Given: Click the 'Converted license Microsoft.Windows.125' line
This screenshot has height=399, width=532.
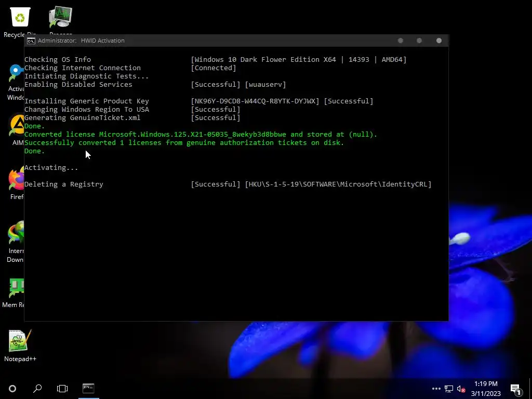Looking at the screenshot, I should tap(201, 135).
